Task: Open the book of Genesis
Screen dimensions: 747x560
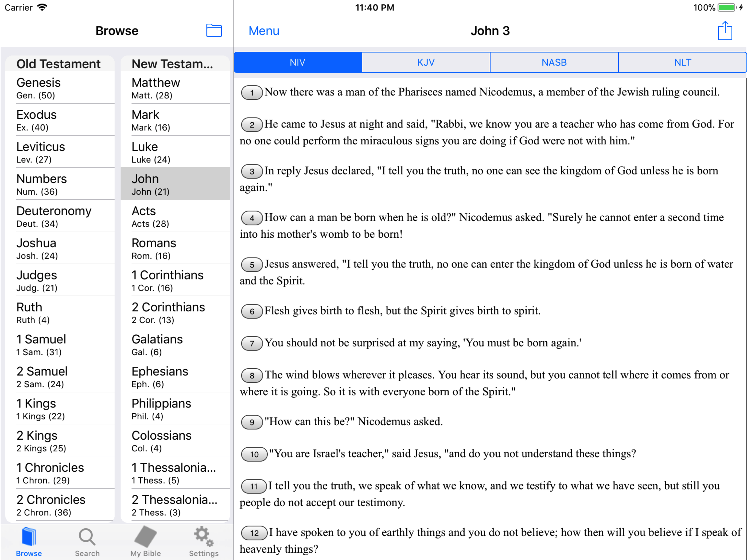Action: [60, 87]
